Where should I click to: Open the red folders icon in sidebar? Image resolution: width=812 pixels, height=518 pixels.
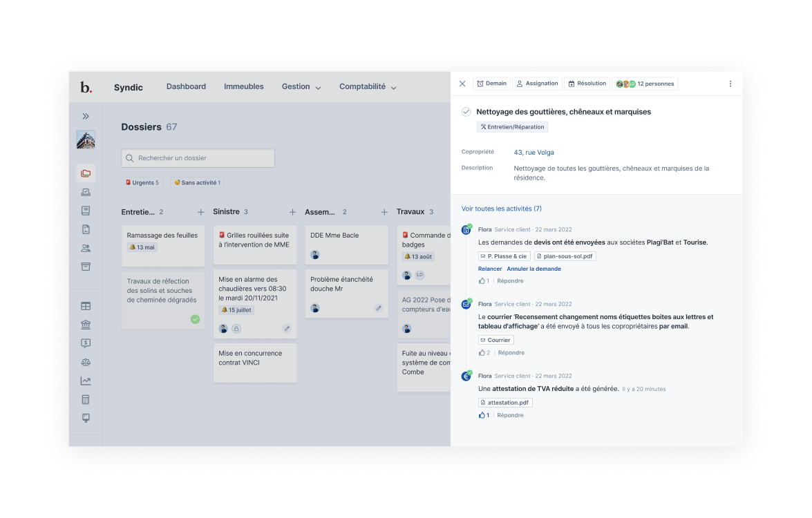[86, 173]
